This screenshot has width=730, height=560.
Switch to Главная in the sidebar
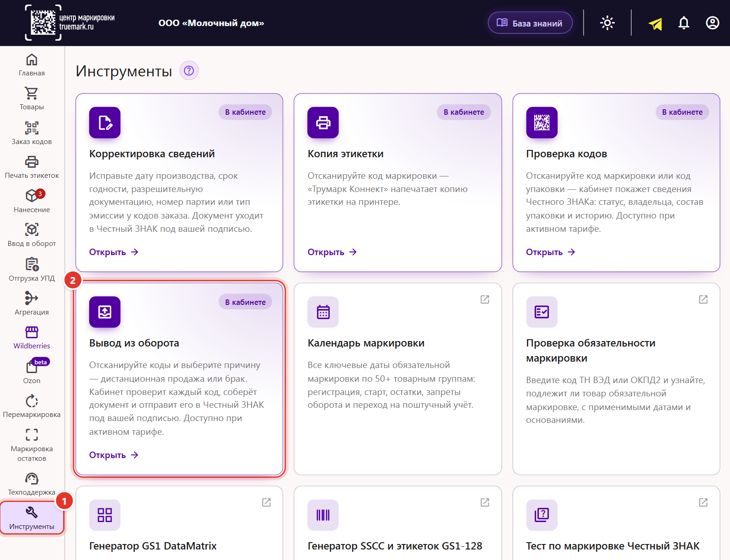[32, 65]
